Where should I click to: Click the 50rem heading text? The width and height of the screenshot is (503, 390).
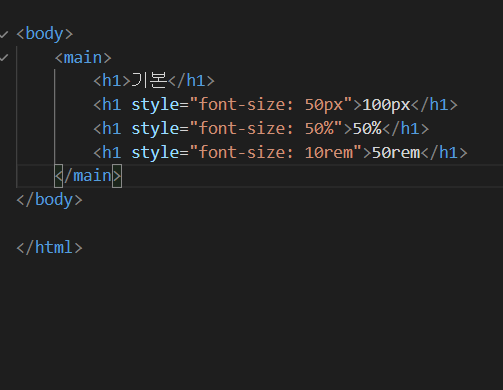pyautogui.click(x=396, y=153)
